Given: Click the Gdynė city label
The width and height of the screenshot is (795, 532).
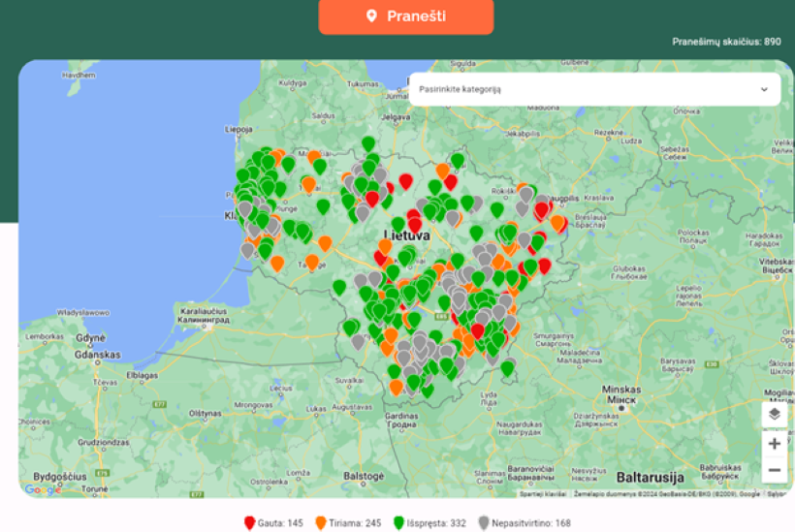Looking at the screenshot, I should pos(91,338).
